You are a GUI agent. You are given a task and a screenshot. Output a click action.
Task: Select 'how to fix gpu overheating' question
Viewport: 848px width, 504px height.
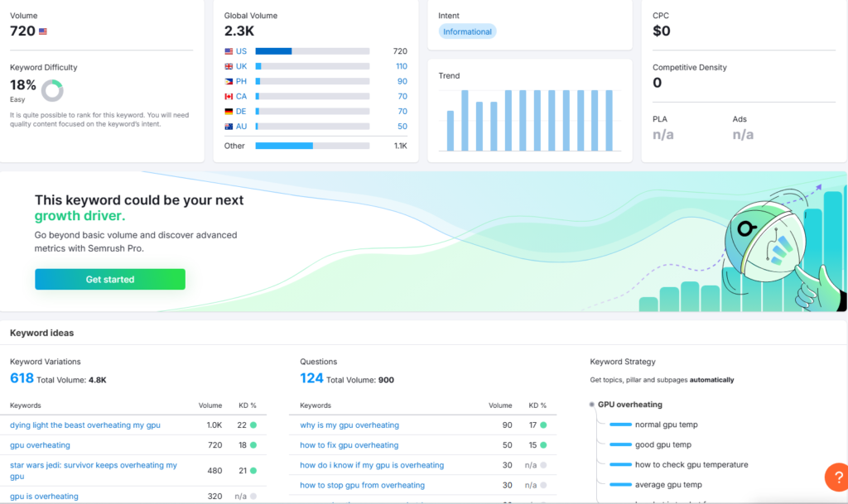click(349, 445)
